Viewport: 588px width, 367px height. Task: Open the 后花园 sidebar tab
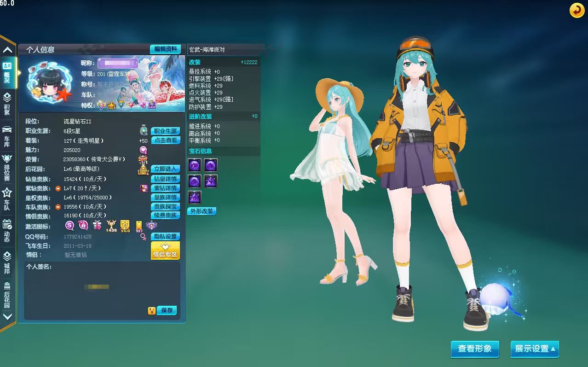[7, 295]
